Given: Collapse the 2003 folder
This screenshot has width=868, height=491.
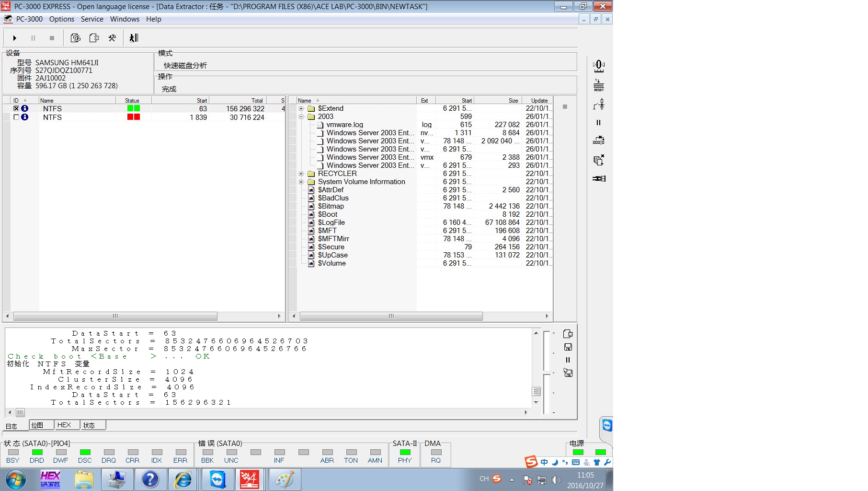Looking at the screenshot, I should point(301,117).
